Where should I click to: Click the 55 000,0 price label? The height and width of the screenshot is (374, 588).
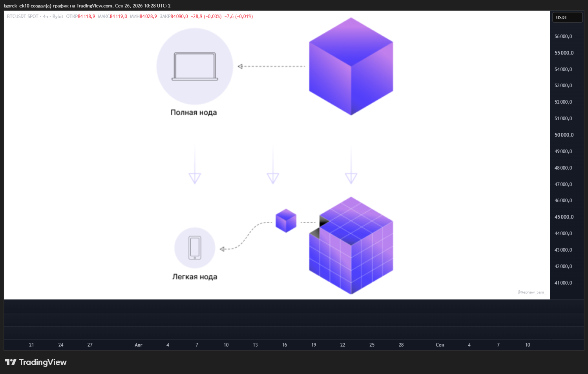click(564, 53)
